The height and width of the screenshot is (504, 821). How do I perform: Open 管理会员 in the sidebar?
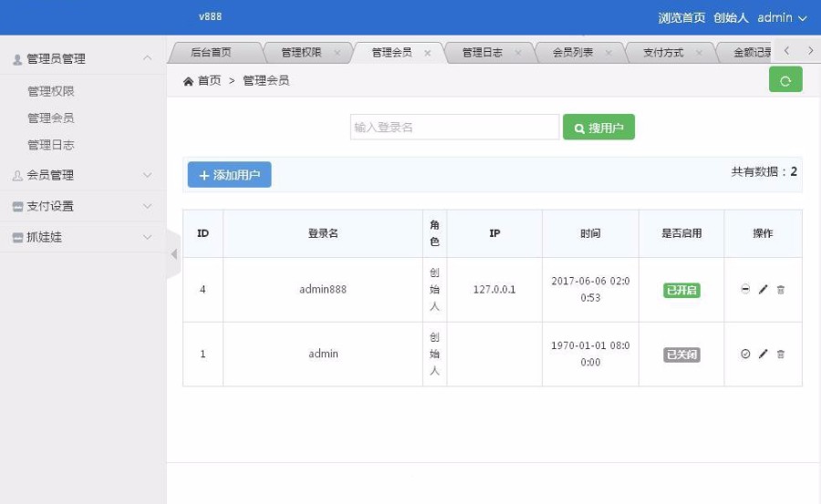click(51, 118)
